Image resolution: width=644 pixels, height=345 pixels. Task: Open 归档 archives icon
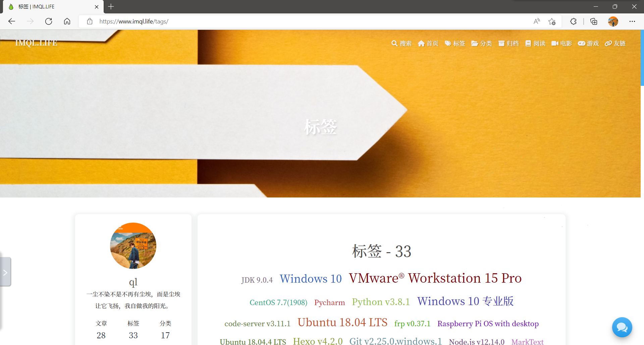[x=502, y=43]
